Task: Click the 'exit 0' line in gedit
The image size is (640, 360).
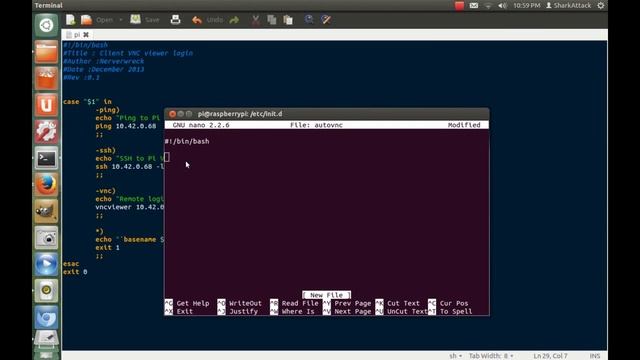Action: point(75,272)
